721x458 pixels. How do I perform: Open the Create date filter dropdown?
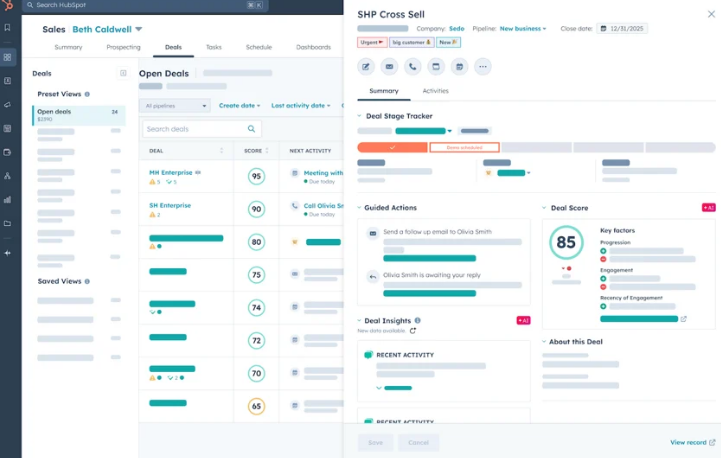point(240,105)
